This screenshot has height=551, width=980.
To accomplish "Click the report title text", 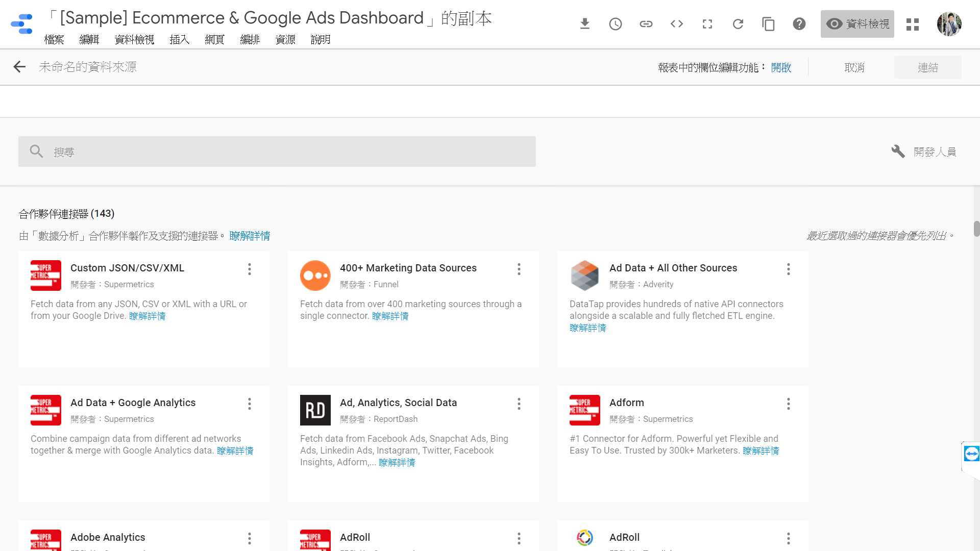I will click(x=269, y=18).
